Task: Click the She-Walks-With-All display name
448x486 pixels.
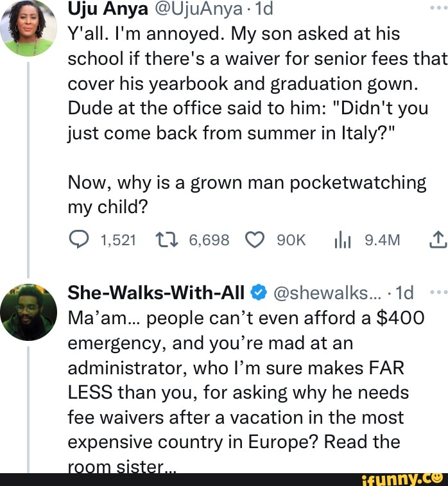Action: [x=157, y=293]
